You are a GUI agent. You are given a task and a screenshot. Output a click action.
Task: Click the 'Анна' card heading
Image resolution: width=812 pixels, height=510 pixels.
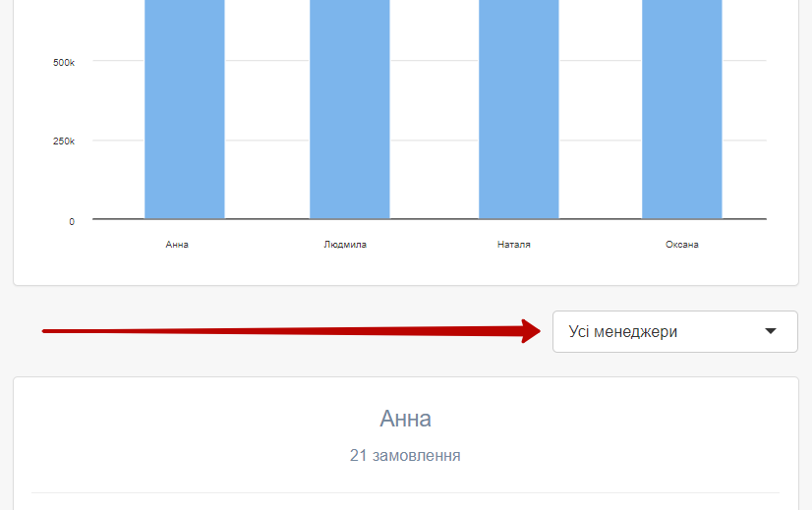point(405,419)
